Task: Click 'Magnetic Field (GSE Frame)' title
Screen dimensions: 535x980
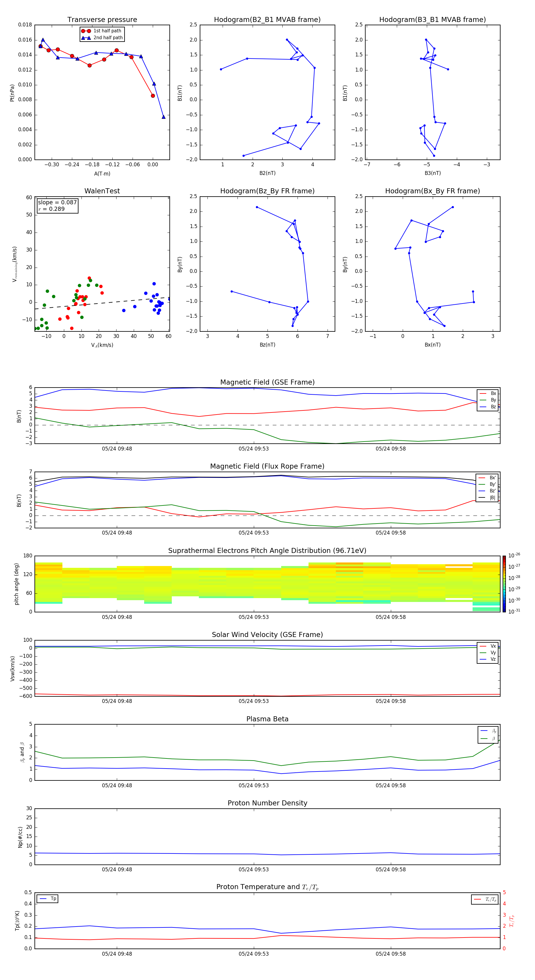Action: (267, 382)
